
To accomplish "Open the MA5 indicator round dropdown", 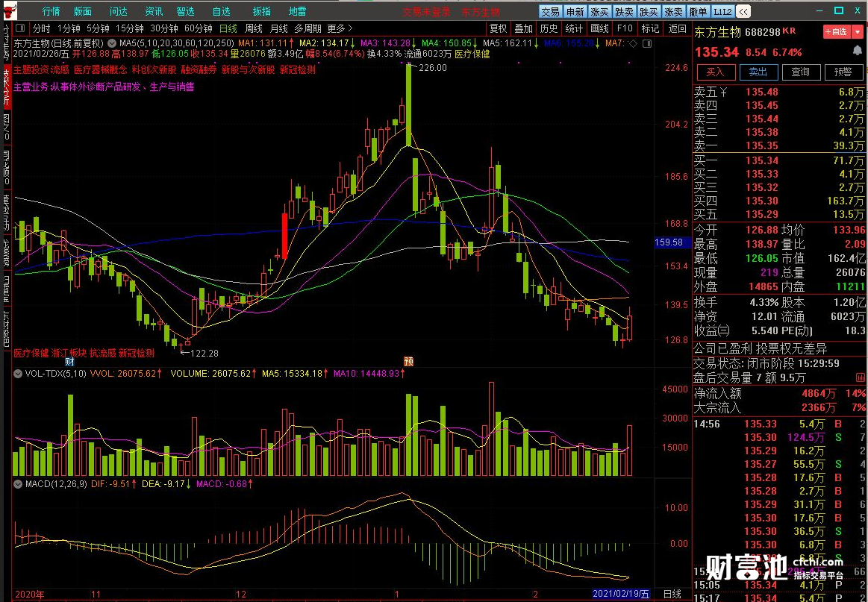I will [x=113, y=43].
